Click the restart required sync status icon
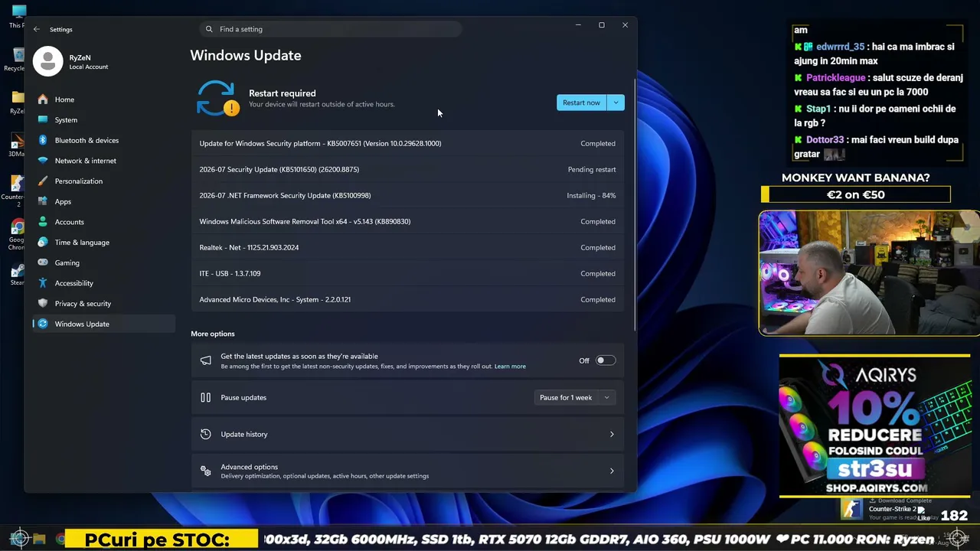The image size is (980, 551). pos(217,99)
